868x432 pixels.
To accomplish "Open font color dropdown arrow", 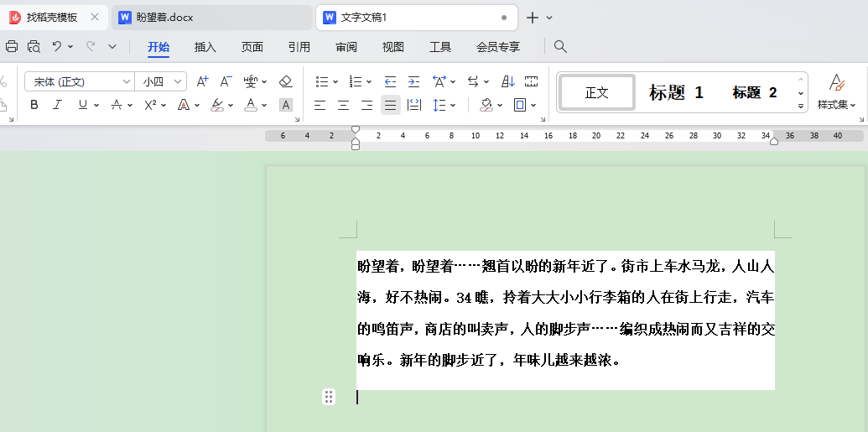I will 265,105.
